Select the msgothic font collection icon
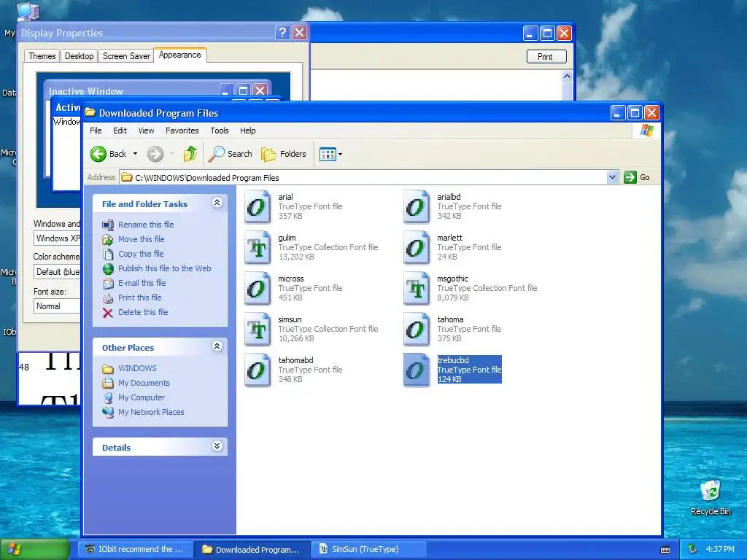 pyautogui.click(x=417, y=289)
